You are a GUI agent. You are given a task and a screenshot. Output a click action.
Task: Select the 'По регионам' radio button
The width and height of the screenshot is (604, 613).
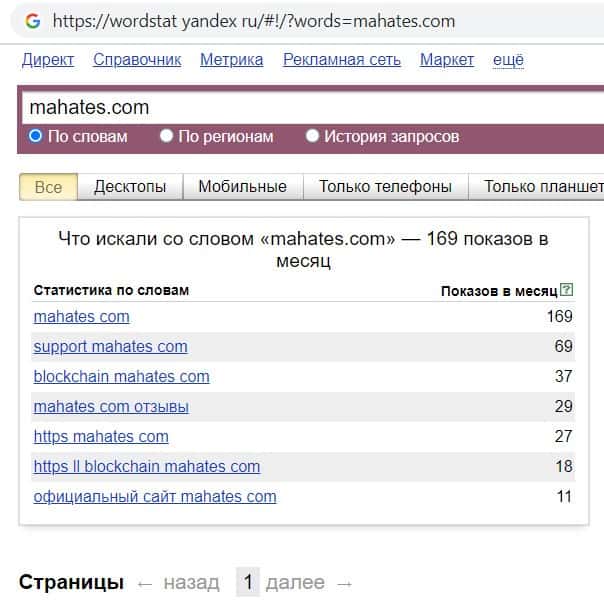click(167, 136)
